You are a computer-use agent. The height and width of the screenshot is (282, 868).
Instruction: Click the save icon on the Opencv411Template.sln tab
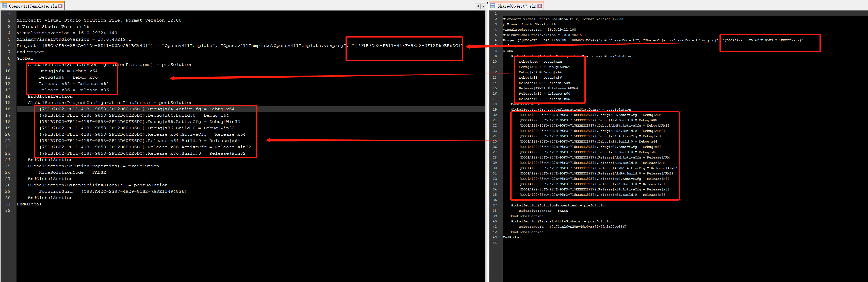4,6
